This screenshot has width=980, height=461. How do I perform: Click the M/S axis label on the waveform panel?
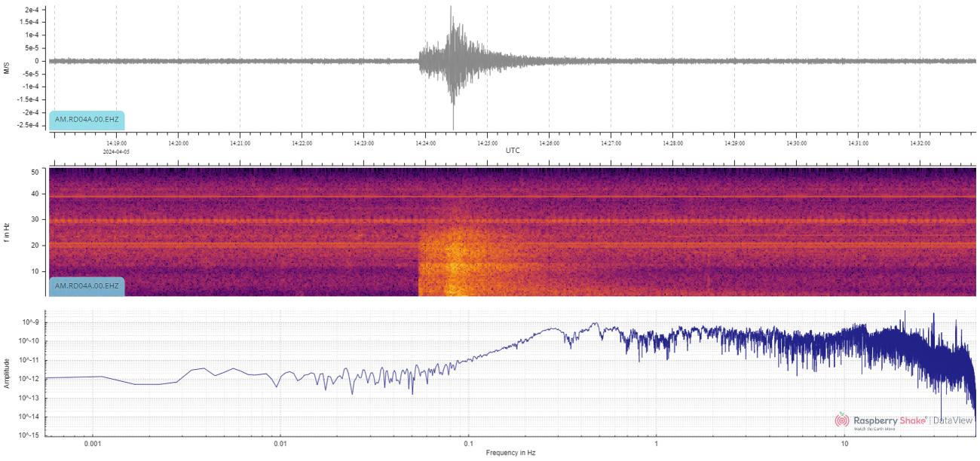(8, 66)
